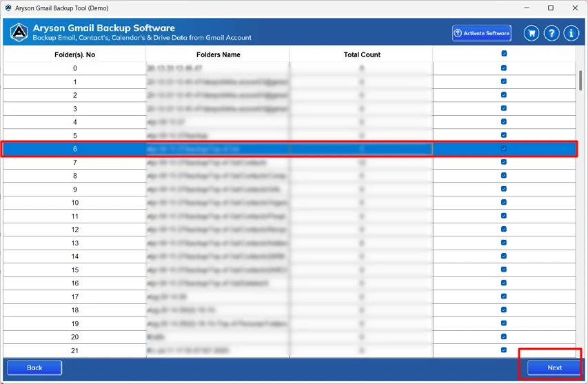Uncheck the checkbox for folder 2
Image resolution: width=588 pixels, height=384 pixels.
504,95
